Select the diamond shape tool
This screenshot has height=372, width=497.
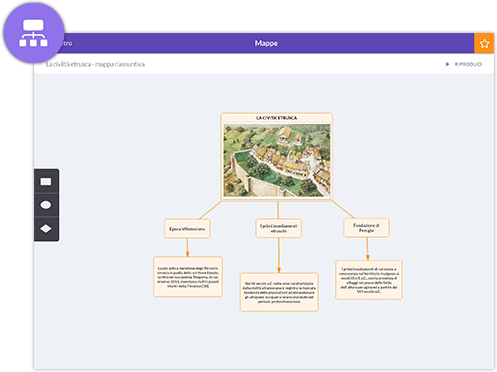[46, 229]
